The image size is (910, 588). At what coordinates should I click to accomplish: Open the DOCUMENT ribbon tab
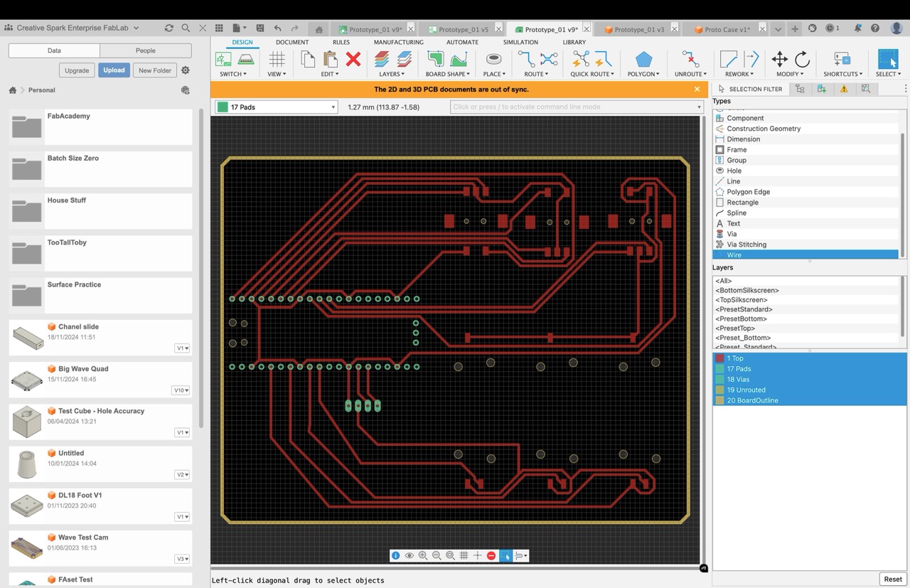(292, 42)
